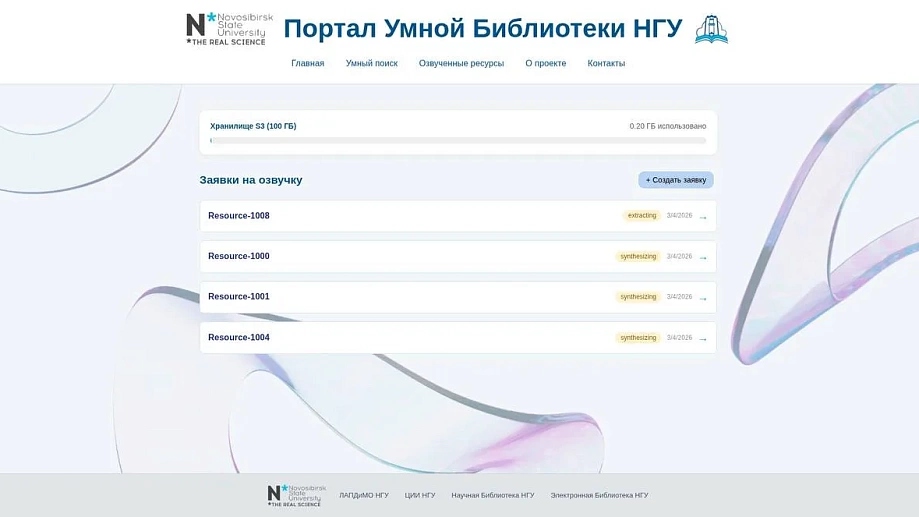Go to the Главная menu item
Image resolution: width=919 pixels, height=517 pixels.
(x=308, y=63)
